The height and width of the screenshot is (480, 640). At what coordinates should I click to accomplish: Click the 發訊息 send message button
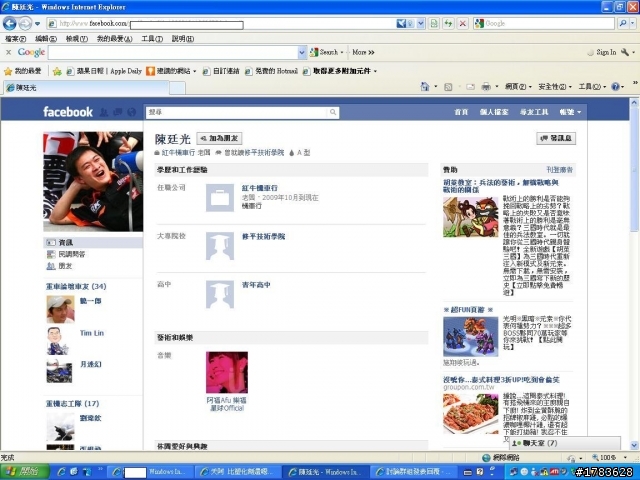point(556,138)
